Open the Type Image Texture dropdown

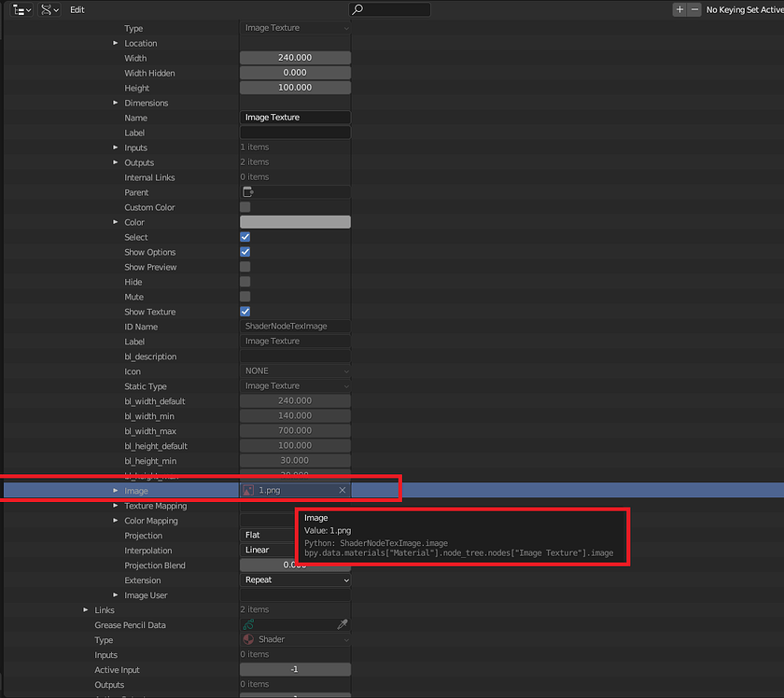295,28
